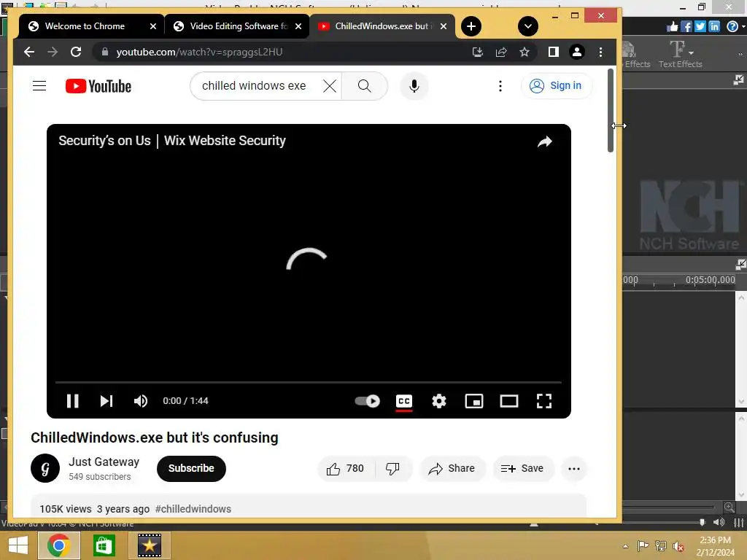Pause the video
The image size is (747, 560).
point(72,401)
